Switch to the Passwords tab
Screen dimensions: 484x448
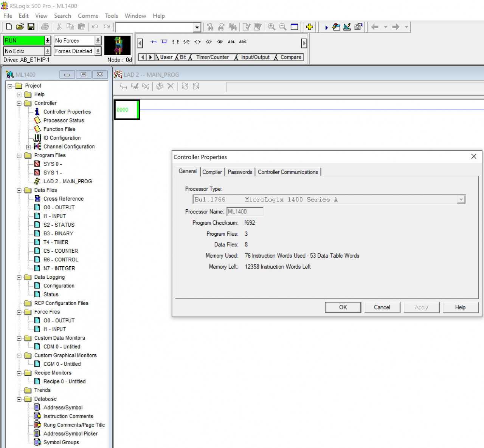240,172
